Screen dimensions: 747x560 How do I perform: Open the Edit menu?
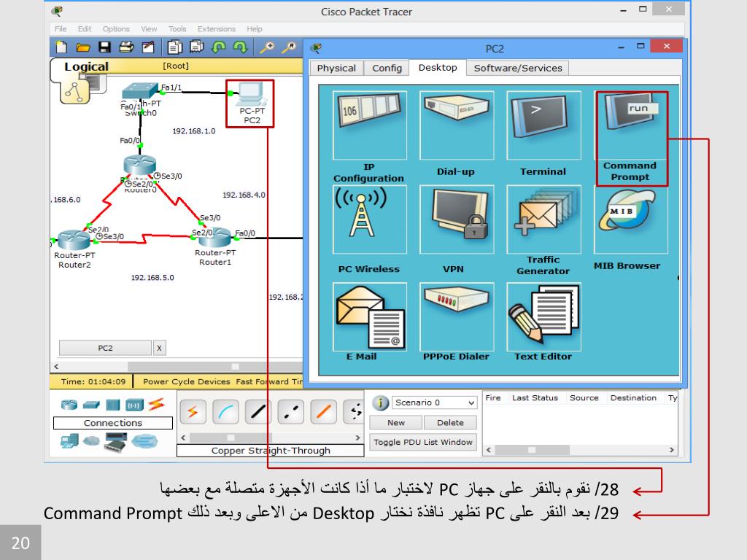(x=85, y=29)
